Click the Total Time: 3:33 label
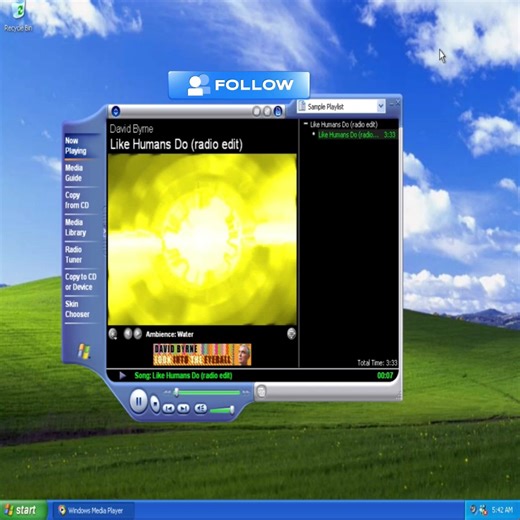This screenshot has width=520, height=520. (x=377, y=363)
